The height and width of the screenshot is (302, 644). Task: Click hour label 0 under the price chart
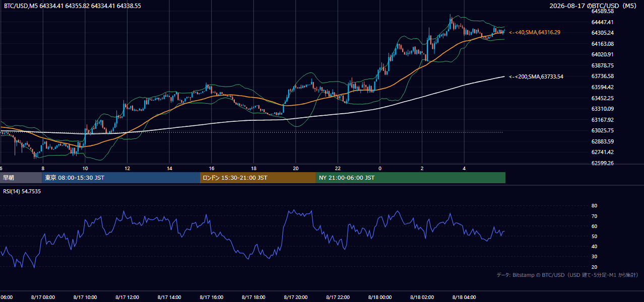point(380,169)
